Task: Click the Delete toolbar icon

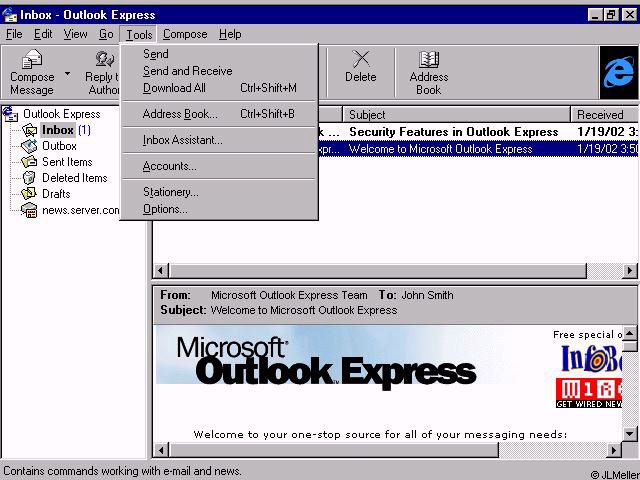Action: [x=361, y=59]
